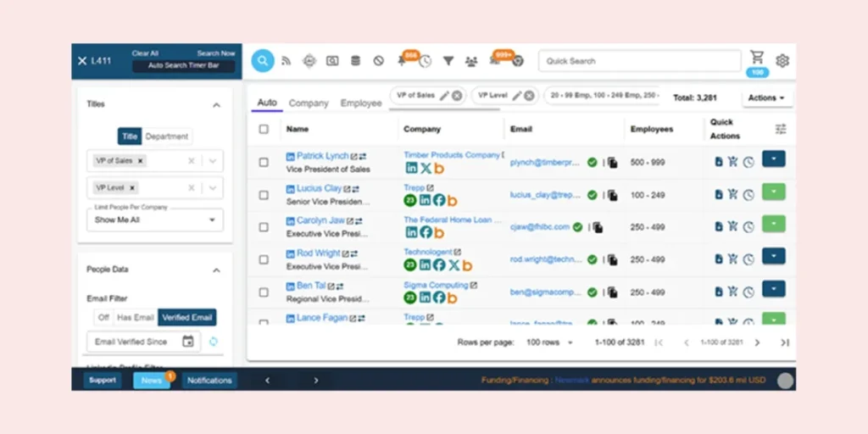This screenshot has width=868, height=434.
Task: Click the Support button
Action: pos(103,380)
